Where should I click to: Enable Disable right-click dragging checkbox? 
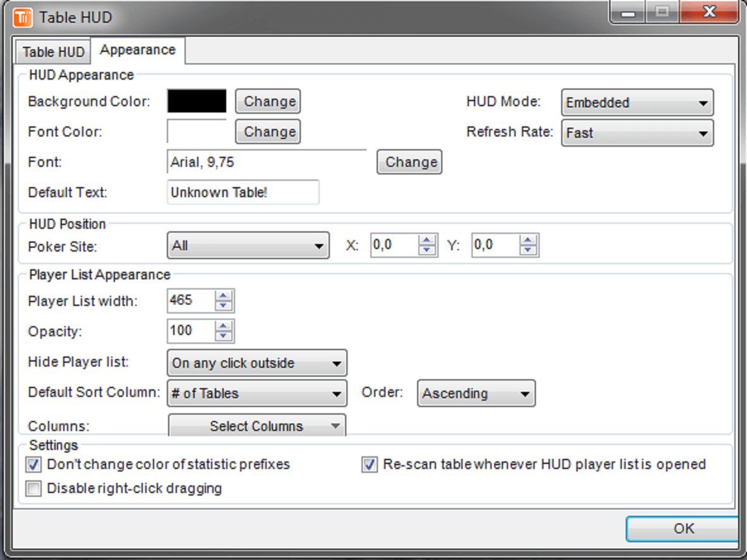pos(33,489)
